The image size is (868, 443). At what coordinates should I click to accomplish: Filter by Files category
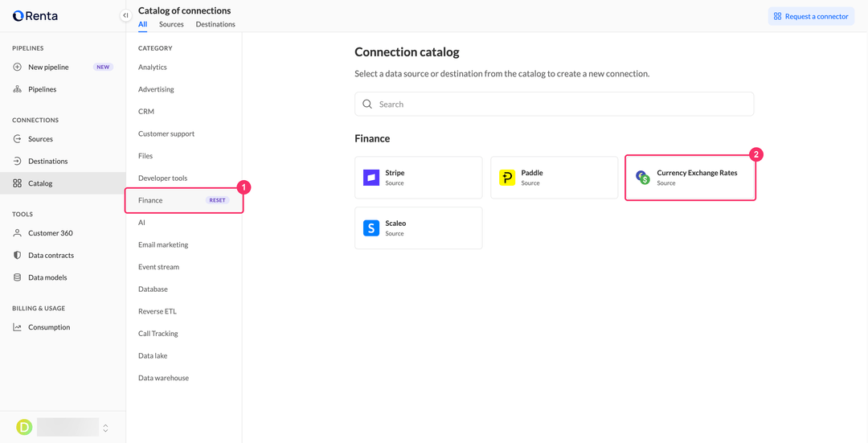tap(145, 156)
